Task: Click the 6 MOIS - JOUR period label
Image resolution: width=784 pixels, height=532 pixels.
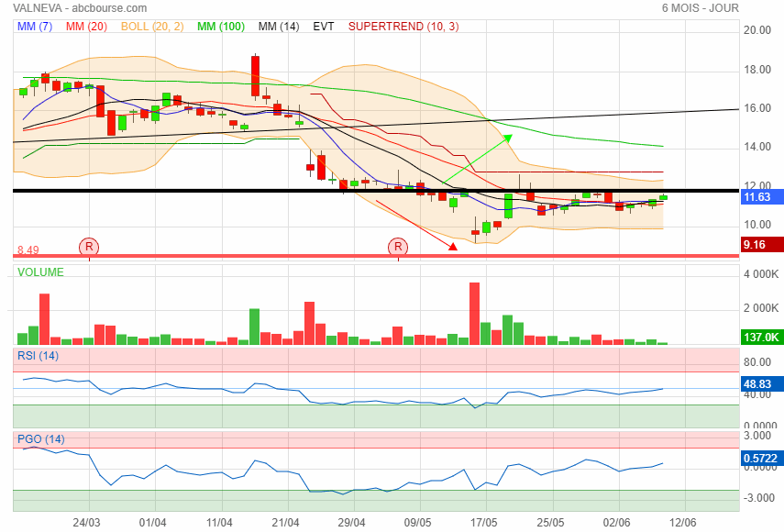Action: (700, 8)
